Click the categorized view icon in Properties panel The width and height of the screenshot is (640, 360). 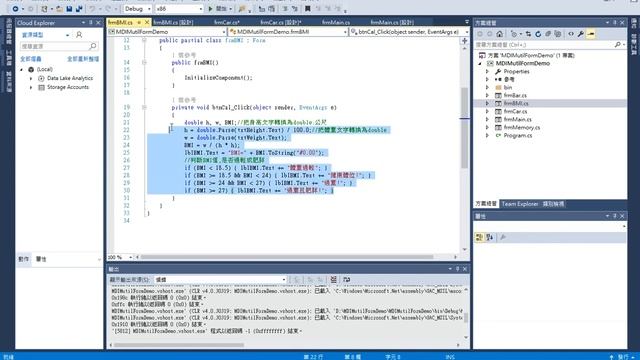click(480, 237)
